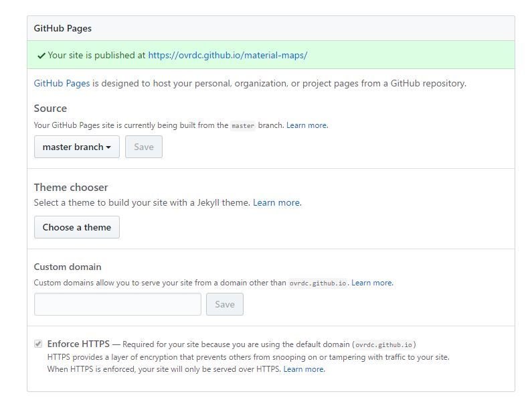Open the published site link ovrdc.github.io/material-maps
The height and width of the screenshot is (400, 532).
[228, 55]
